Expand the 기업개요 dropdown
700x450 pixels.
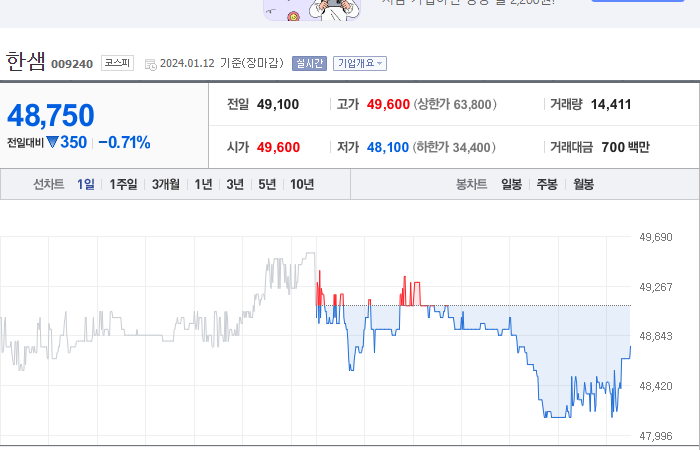click(x=360, y=63)
